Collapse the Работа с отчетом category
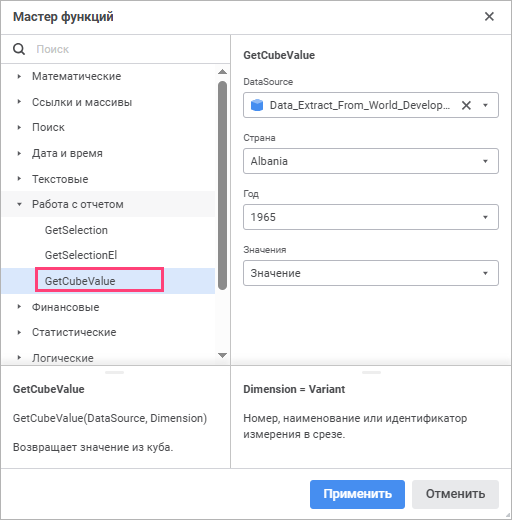512x520 pixels. pyautogui.click(x=19, y=204)
